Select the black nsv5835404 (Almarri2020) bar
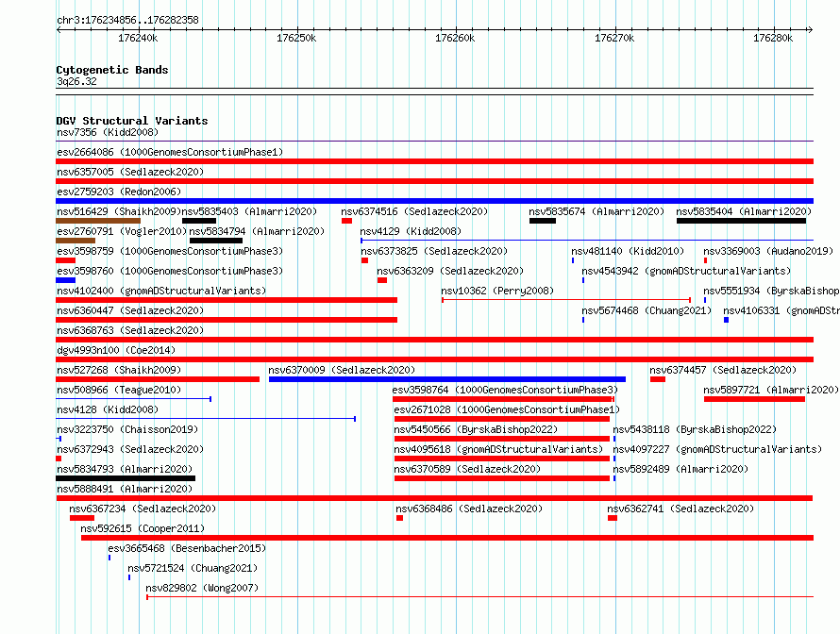This screenshot has height=634, width=840. 742,221
